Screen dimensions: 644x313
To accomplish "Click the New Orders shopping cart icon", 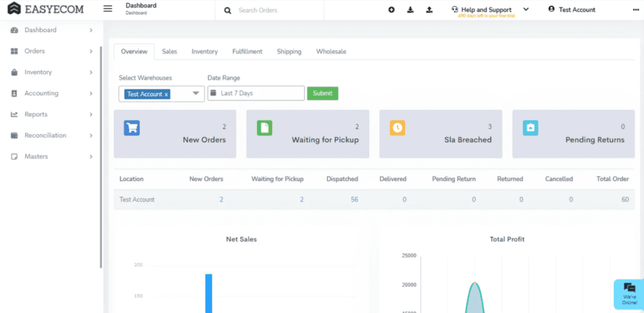I will 131,128.
